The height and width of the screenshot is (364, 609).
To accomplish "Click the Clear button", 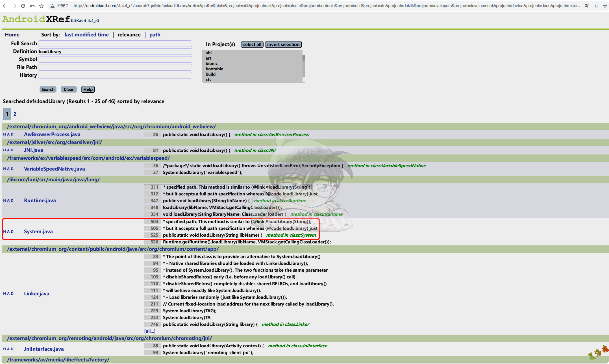I will (x=69, y=90).
